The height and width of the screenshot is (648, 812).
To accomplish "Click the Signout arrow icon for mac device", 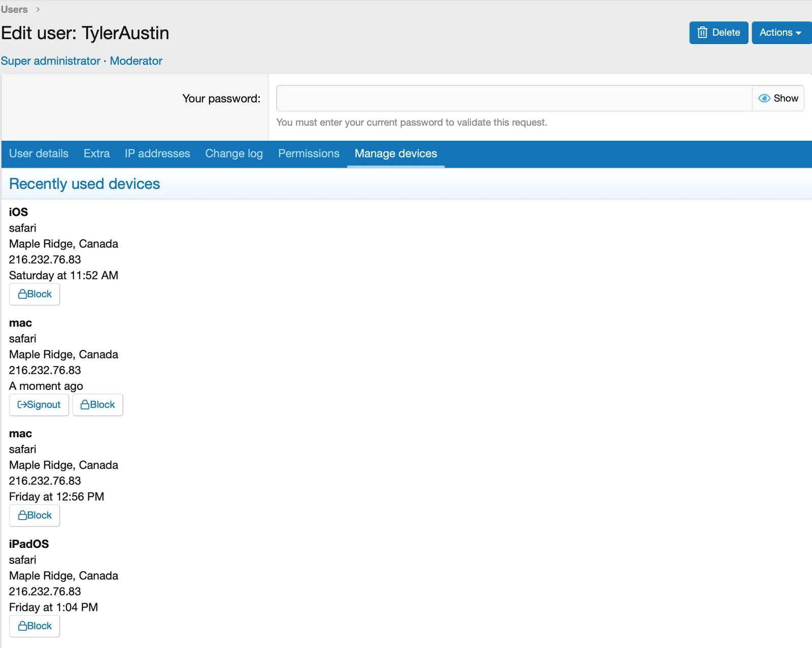I will tap(22, 405).
